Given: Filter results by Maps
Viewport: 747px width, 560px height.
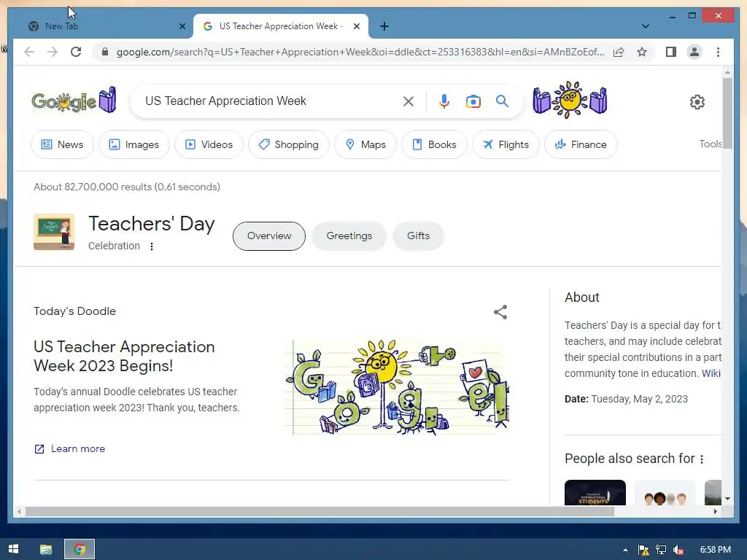Looking at the screenshot, I should (x=365, y=144).
